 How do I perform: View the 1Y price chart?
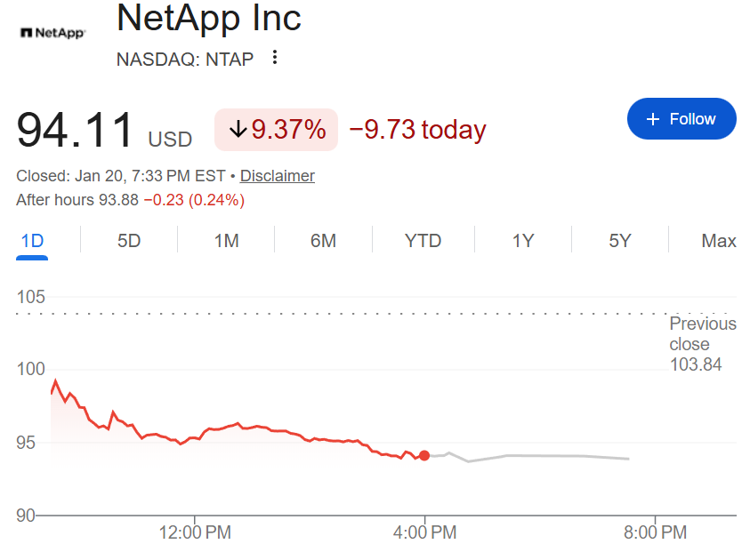(523, 240)
